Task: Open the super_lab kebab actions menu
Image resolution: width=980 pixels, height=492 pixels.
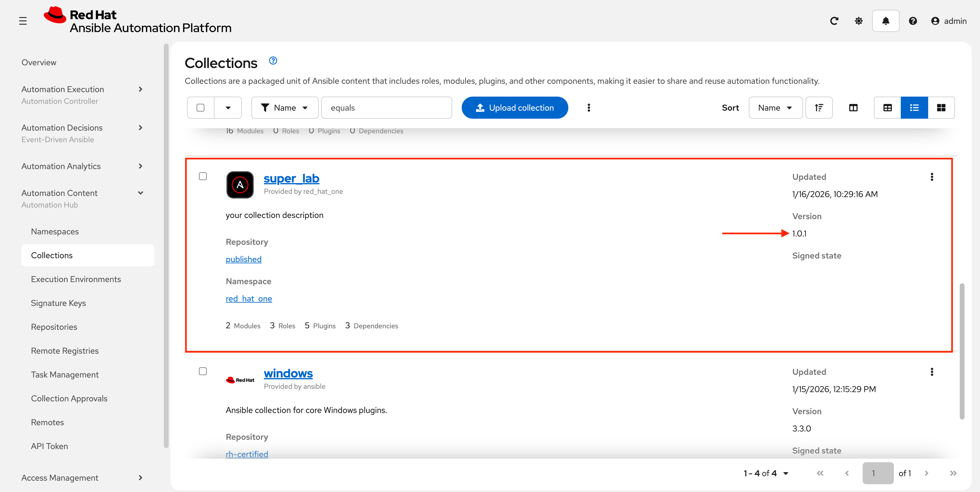Action: (x=932, y=176)
